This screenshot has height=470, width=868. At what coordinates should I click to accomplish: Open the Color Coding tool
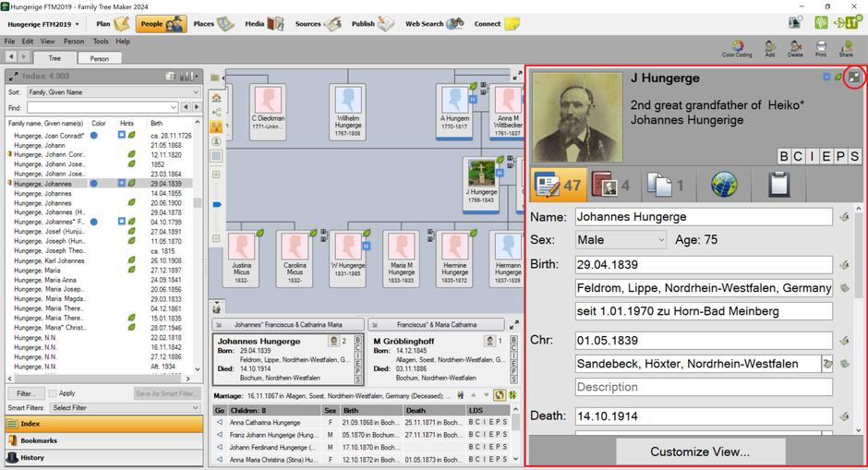coord(737,49)
